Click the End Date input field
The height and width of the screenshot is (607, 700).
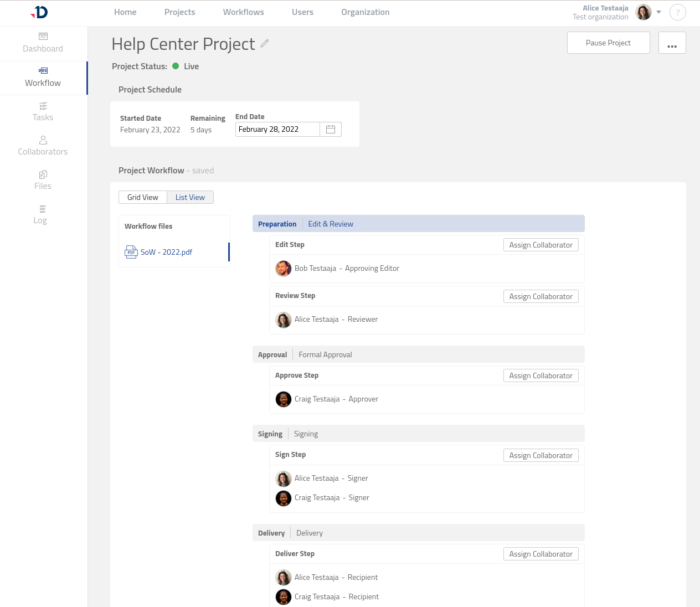pos(277,129)
